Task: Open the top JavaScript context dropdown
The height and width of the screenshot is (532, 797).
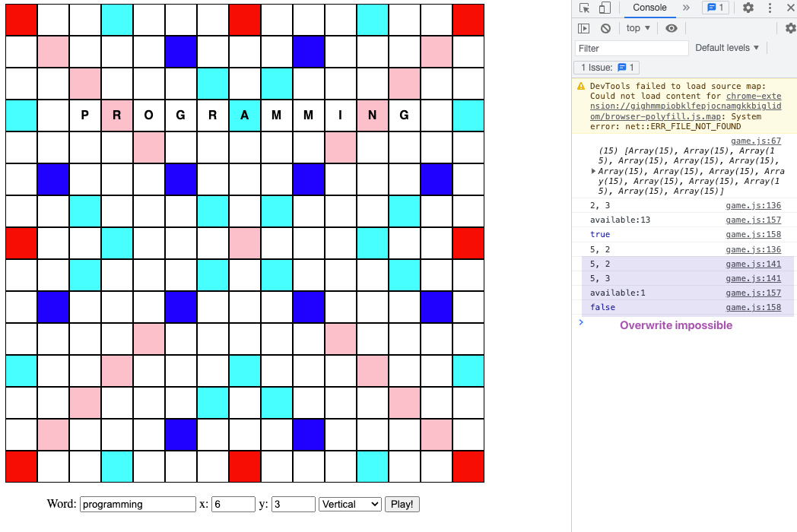Action: click(x=638, y=28)
